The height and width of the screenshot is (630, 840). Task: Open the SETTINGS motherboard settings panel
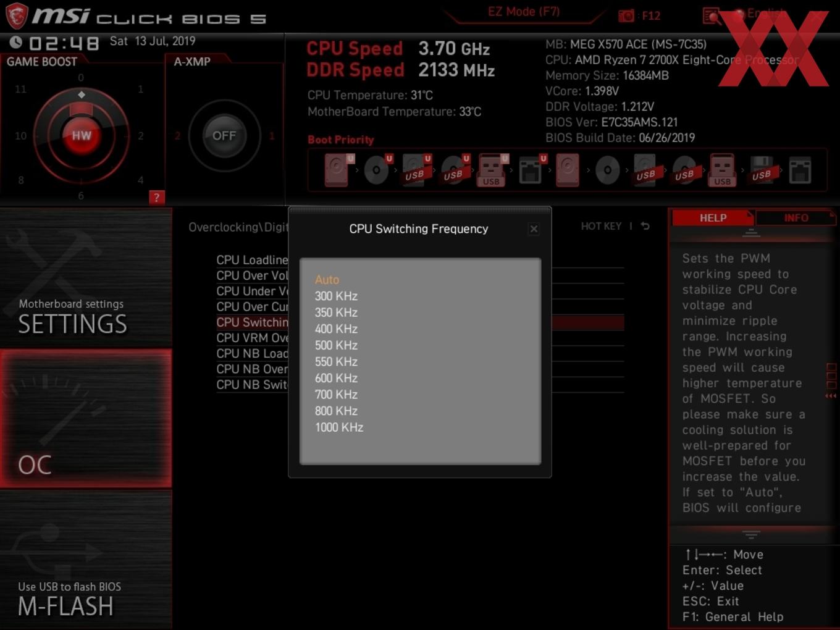point(86,277)
